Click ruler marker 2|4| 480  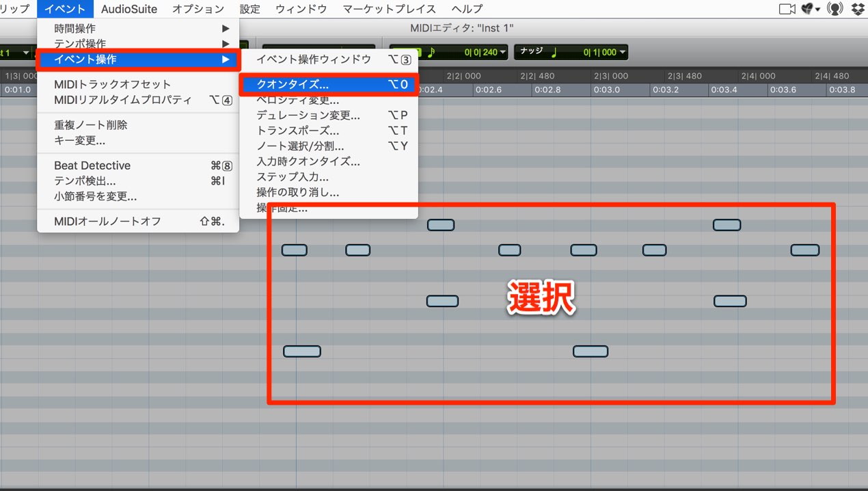point(832,76)
